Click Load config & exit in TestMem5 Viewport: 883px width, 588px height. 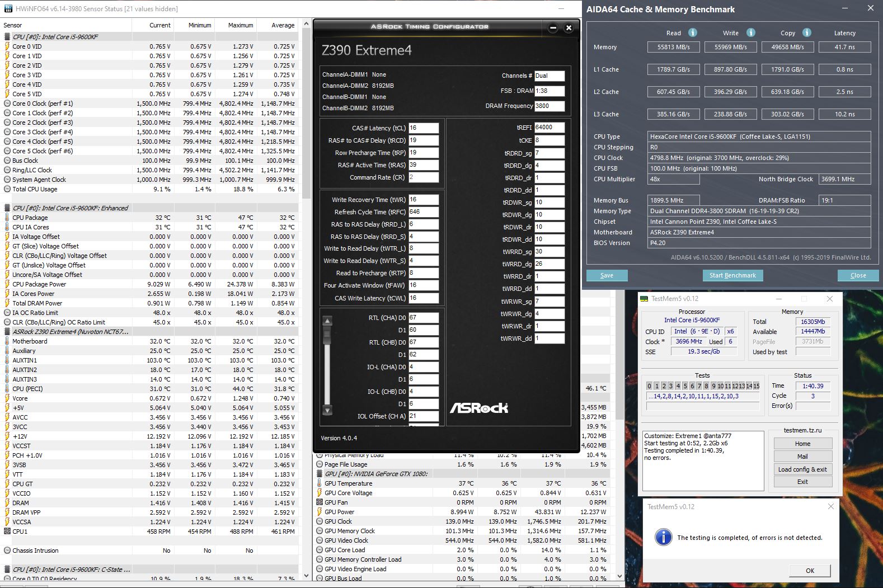point(802,469)
